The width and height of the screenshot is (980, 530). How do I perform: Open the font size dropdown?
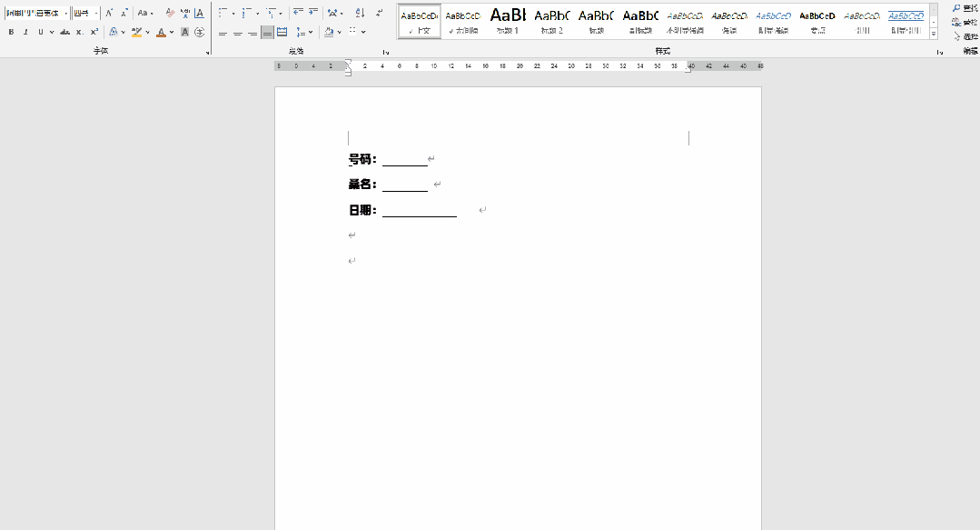(x=96, y=14)
